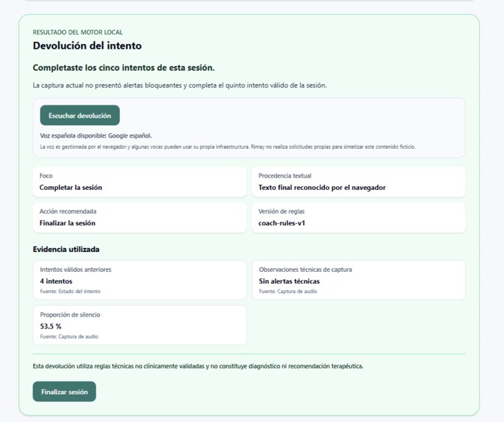Image resolution: width=504 pixels, height=422 pixels.
Task: Click the 'Acción recomendada' label
Action: 68,211
